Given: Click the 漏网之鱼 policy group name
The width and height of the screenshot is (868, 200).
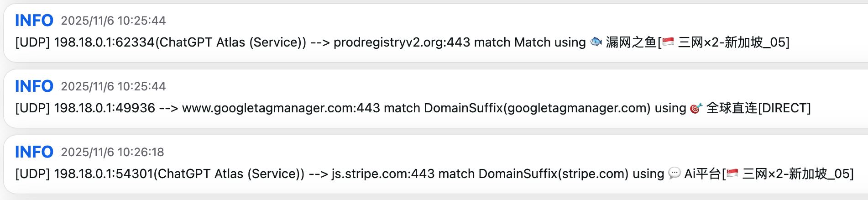Looking at the screenshot, I should point(631,42).
